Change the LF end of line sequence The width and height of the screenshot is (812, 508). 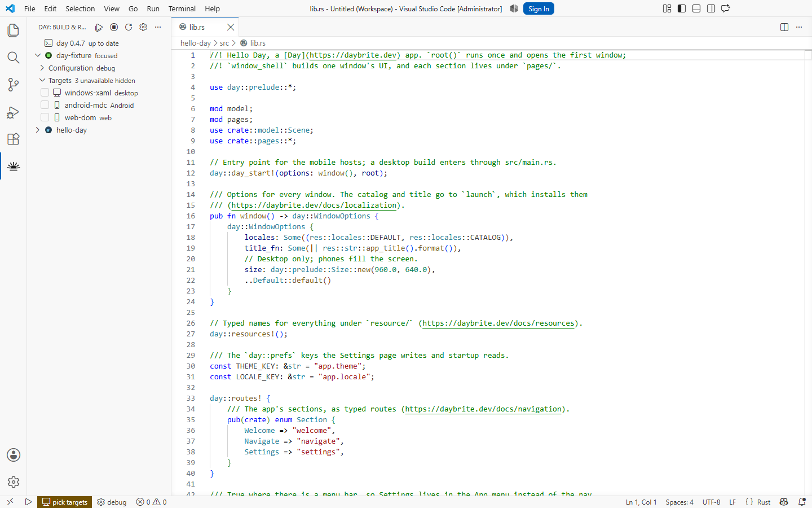pos(732,502)
